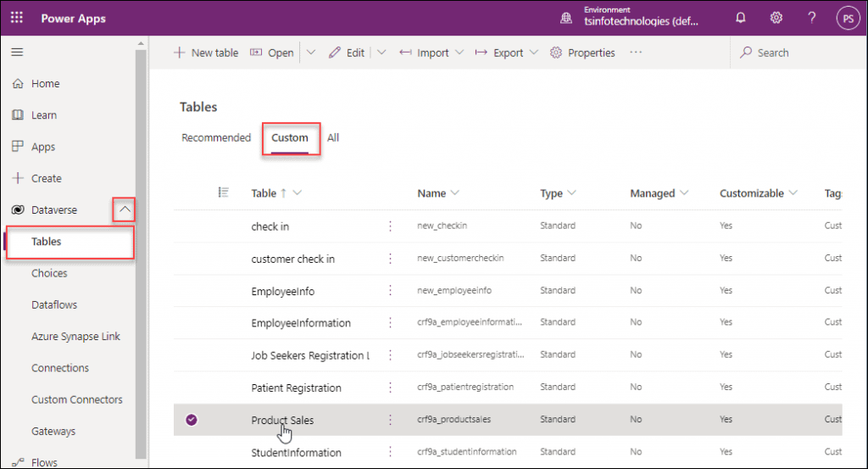Open Create in the sidebar

click(x=47, y=178)
